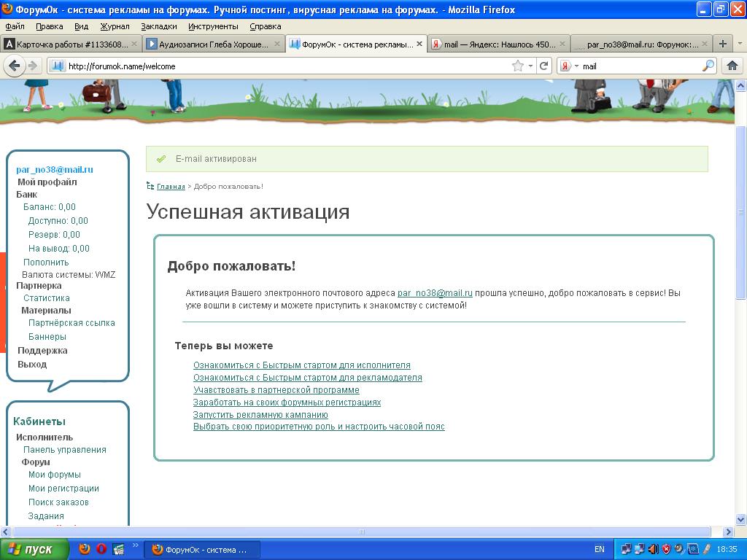This screenshot has height=560, width=747.
Task: Open the Инструменты menu
Action: pyautogui.click(x=212, y=26)
